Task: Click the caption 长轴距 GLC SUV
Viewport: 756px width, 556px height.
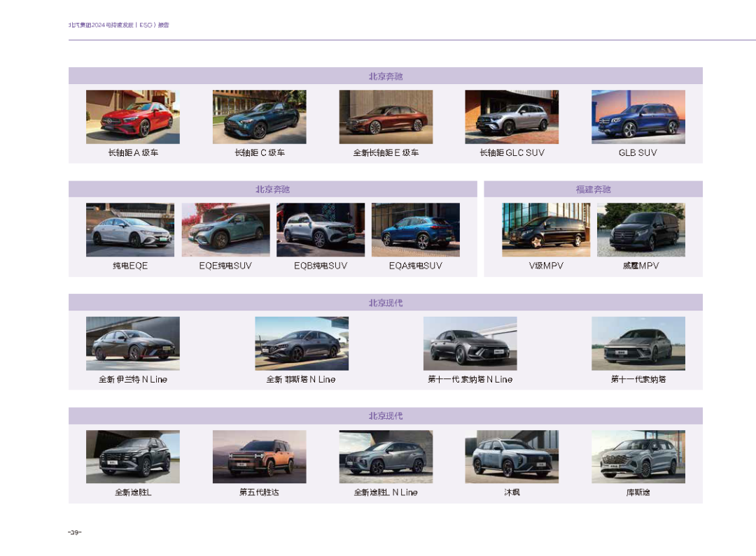Action: (512, 152)
